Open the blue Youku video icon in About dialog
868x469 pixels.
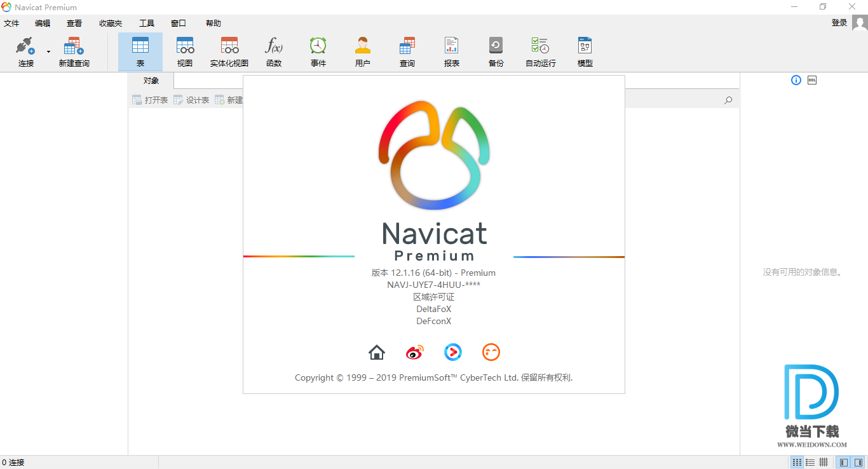pyautogui.click(x=453, y=352)
